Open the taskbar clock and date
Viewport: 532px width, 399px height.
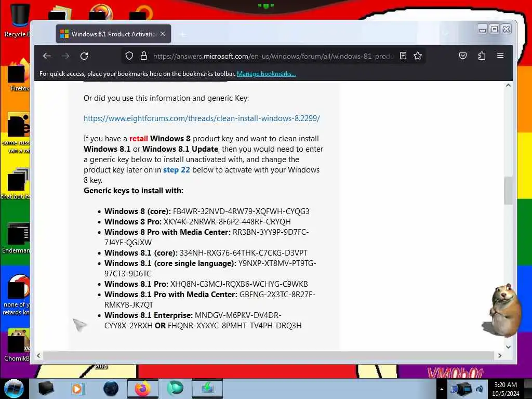(506, 389)
